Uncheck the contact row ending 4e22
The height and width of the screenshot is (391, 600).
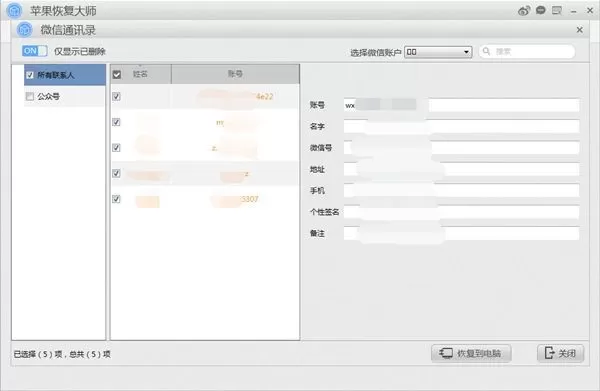click(x=116, y=96)
